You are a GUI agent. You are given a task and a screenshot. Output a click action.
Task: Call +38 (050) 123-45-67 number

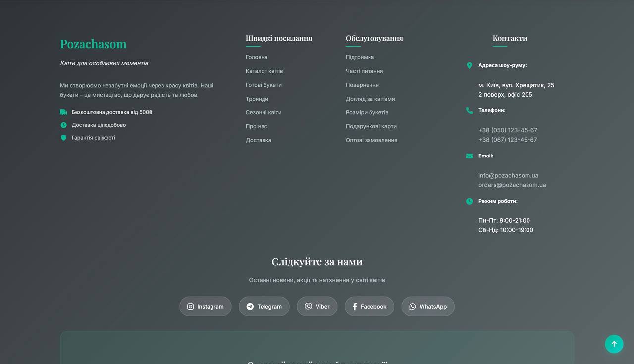508,130
